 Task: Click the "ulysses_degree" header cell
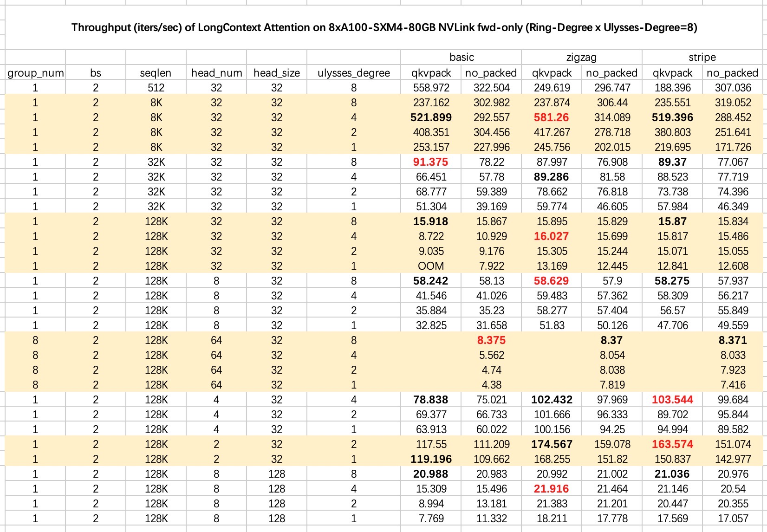tap(354, 73)
